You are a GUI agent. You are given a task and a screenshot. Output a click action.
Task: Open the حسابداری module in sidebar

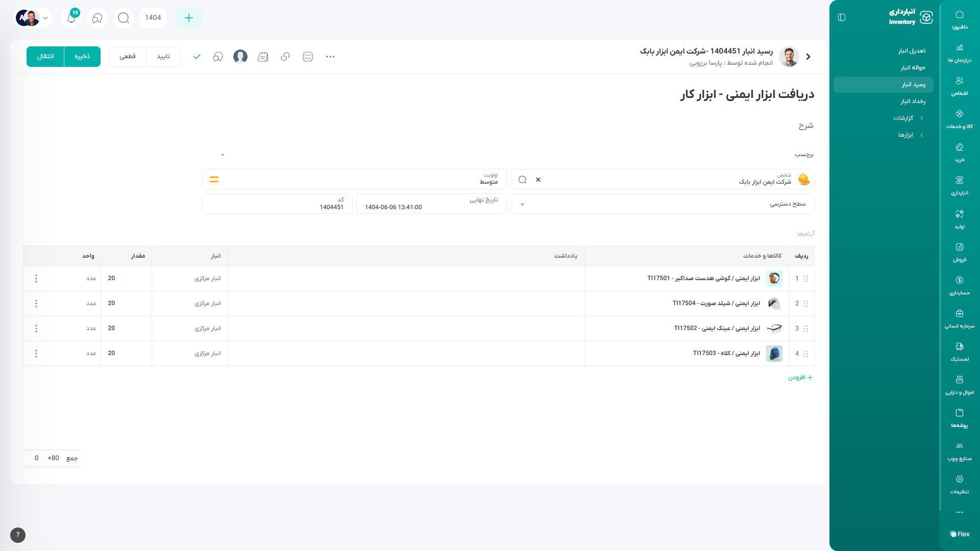point(959,286)
